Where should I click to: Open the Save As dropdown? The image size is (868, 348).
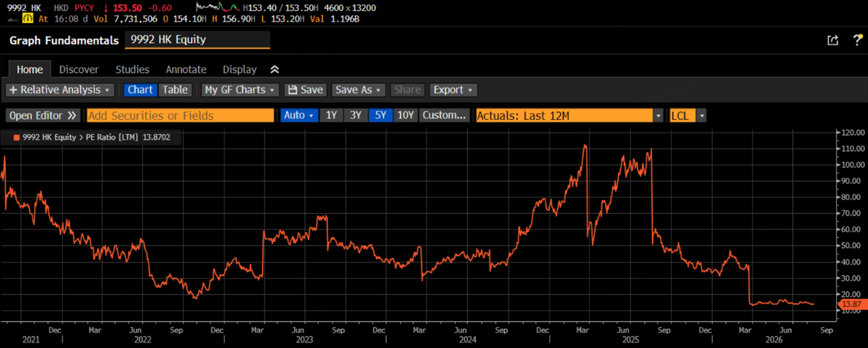pyautogui.click(x=359, y=90)
